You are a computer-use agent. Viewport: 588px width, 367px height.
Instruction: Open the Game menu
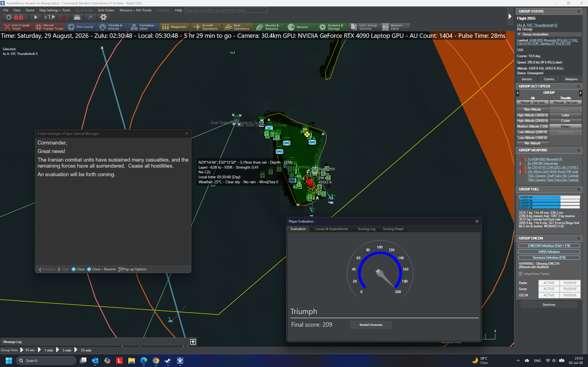coord(30,10)
